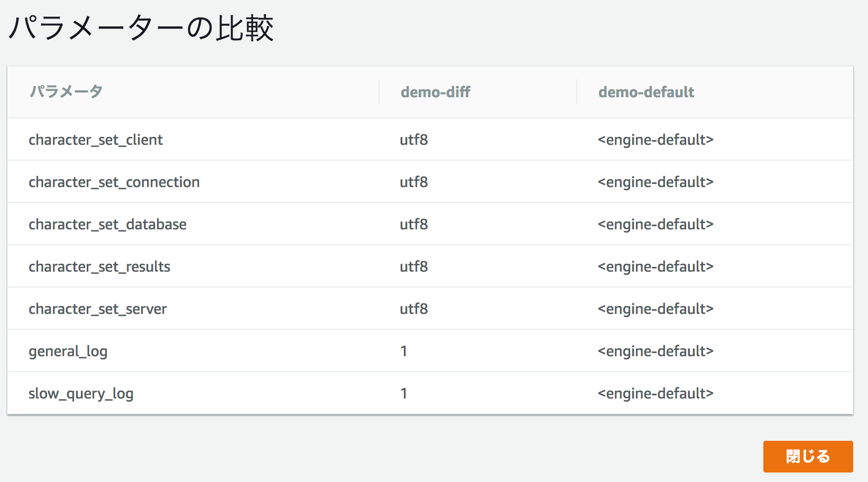868x482 pixels.
Task: Select the character_set_connection parameter name
Action: (x=114, y=182)
